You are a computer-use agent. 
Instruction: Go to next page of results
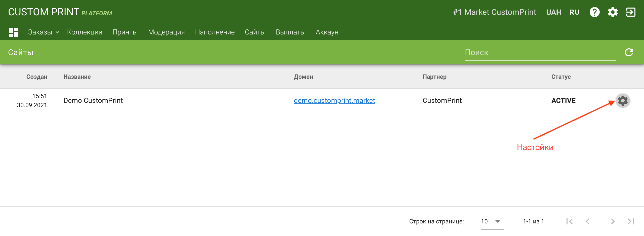[x=613, y=221]
